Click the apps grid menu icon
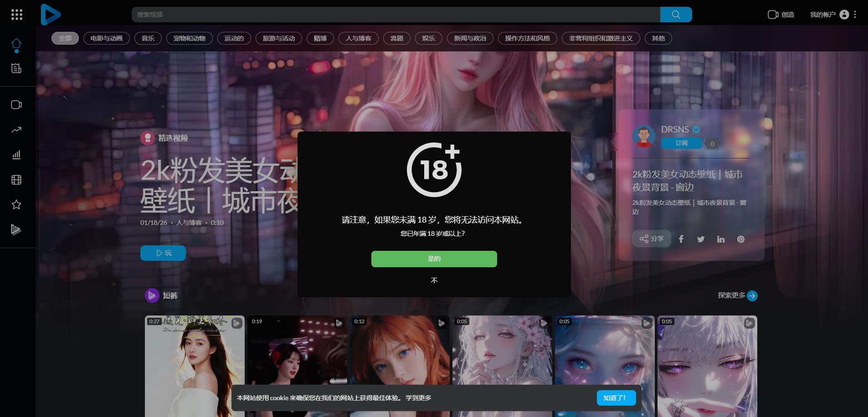 [17, 15]
